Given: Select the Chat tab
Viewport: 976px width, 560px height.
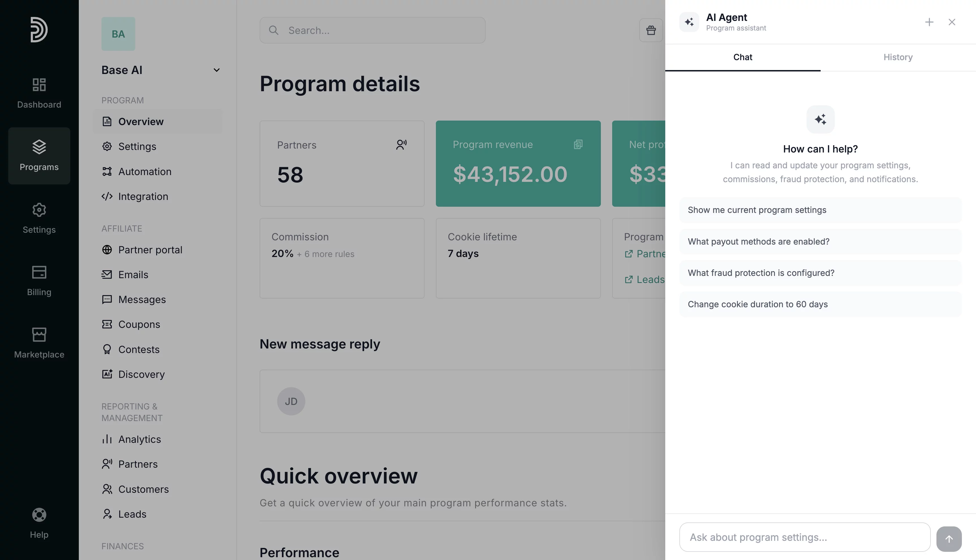Looking at the screenshot, I should click(x=742, y=57).
